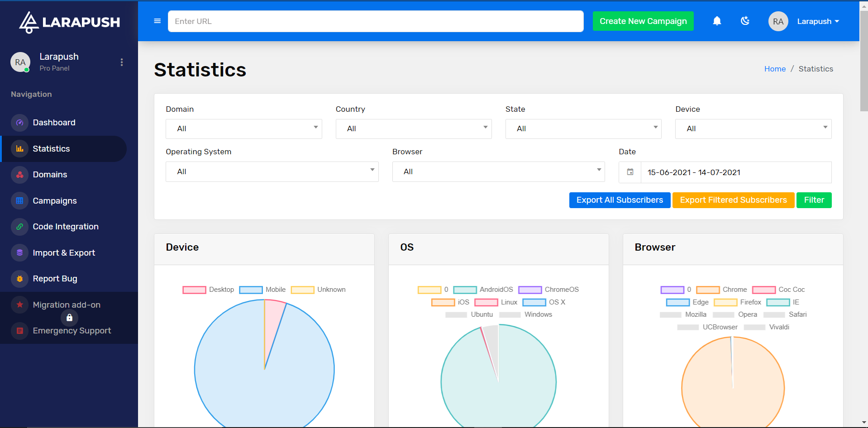Toggle Safari legend in Browser chart
Viewport: 868px width, 428px height.
[x=785, y=314]
